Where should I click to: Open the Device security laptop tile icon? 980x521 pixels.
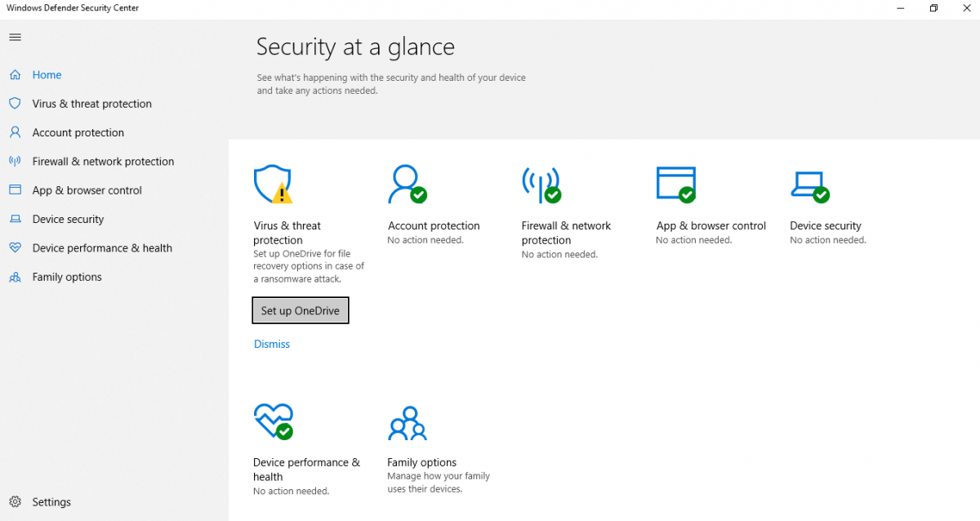[x=810, y=187]
